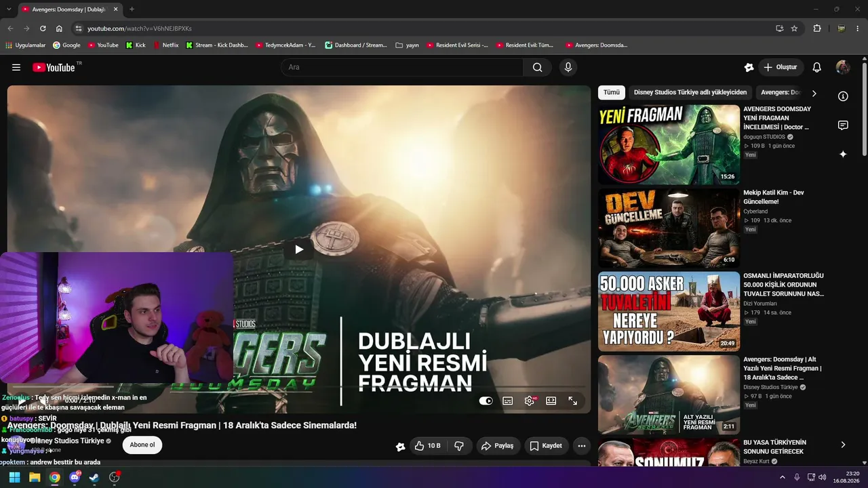Switch to theater mode
The width and height of the screenshot is (868, 488).
pos(551,401)
